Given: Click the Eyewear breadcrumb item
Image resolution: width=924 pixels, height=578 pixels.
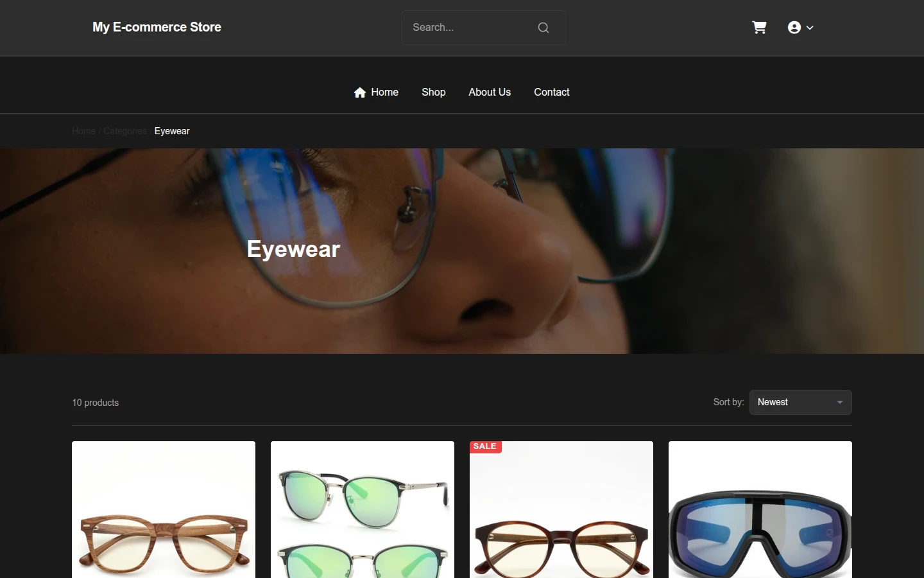Looking at the screenshot, I should tap(172, 131).
